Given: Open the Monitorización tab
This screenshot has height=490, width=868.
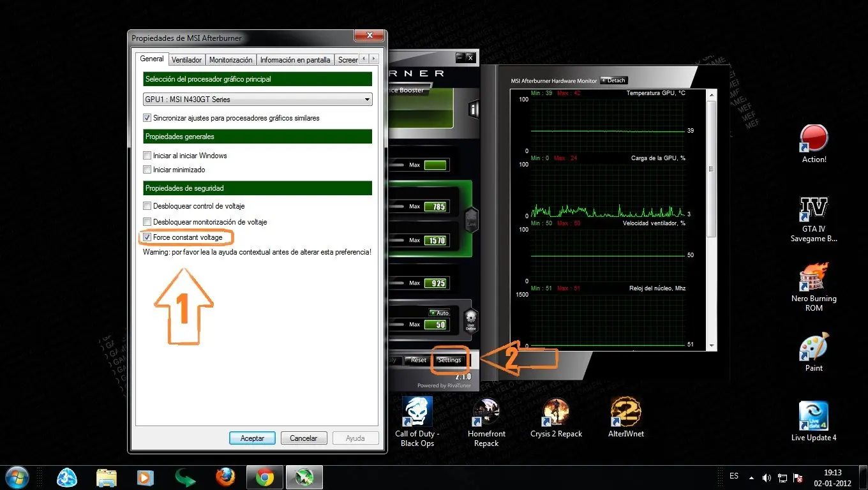Looking at the screenshot, I should (x=231, y=59).
